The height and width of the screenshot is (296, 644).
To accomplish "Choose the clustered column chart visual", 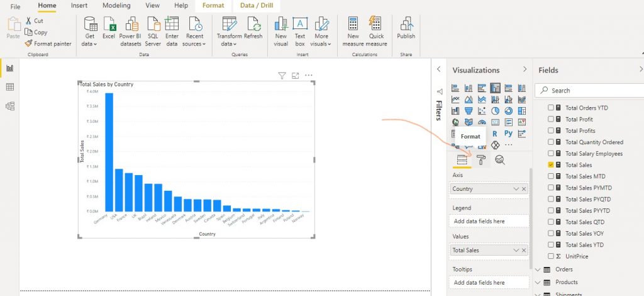I will 496,88.
